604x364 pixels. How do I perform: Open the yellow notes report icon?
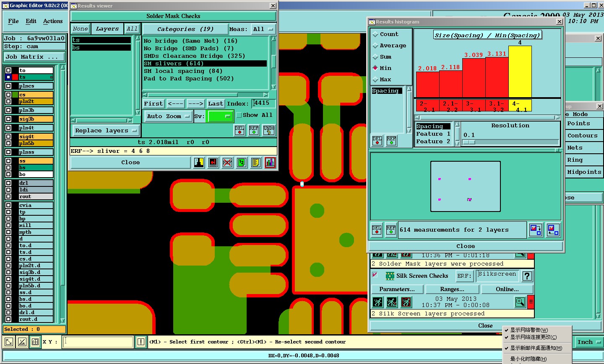coord(256,162)
